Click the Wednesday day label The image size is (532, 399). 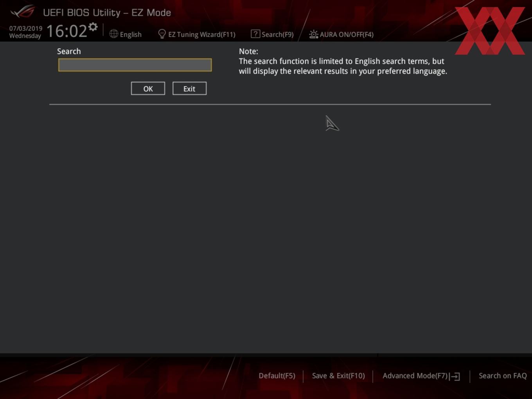point(25,36)
